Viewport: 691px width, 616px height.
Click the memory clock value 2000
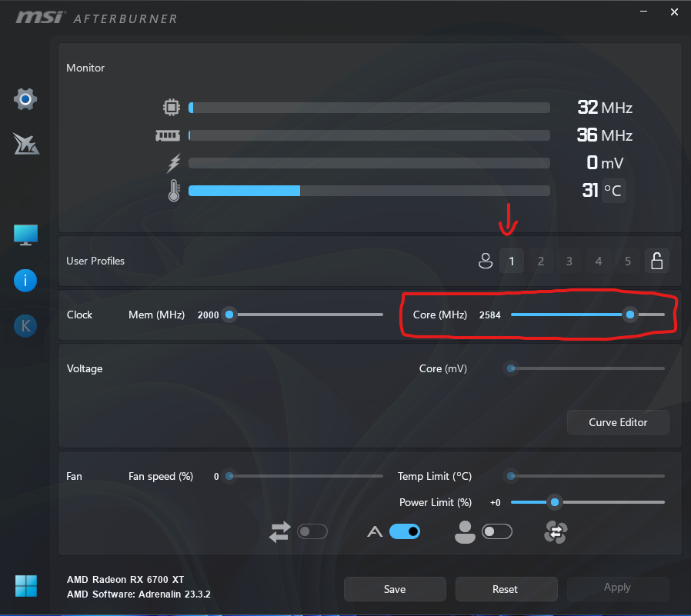[208, 315]
